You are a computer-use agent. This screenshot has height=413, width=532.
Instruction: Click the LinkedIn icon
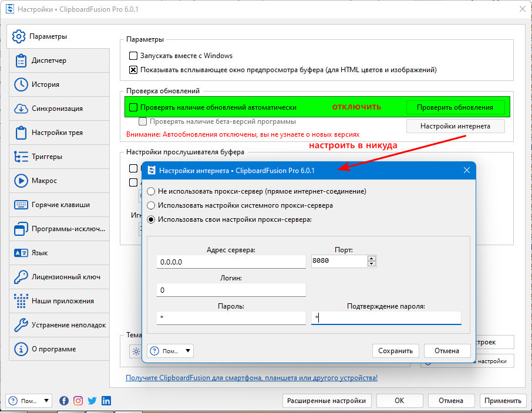tap(106, 401)
